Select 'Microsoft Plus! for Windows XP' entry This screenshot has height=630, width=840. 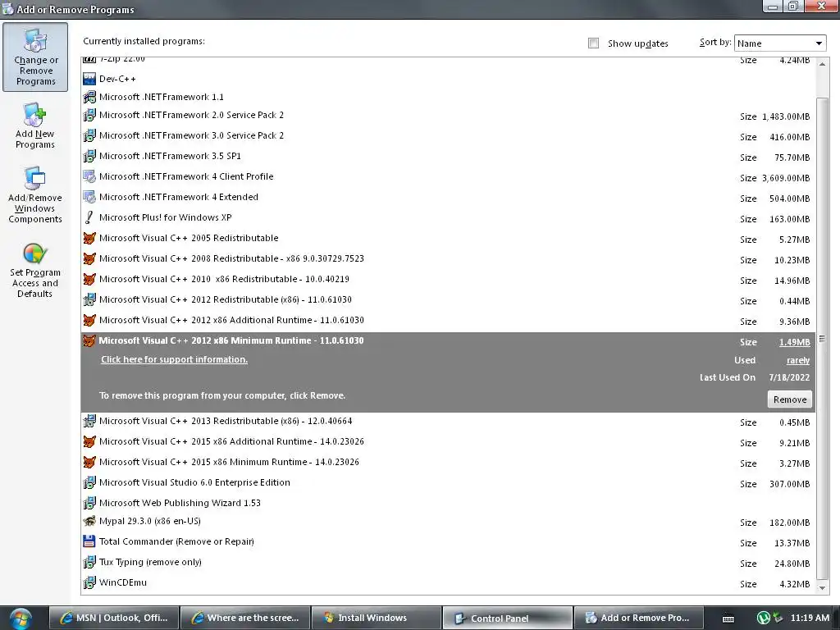pyautogui.click(x=448, y=217)
